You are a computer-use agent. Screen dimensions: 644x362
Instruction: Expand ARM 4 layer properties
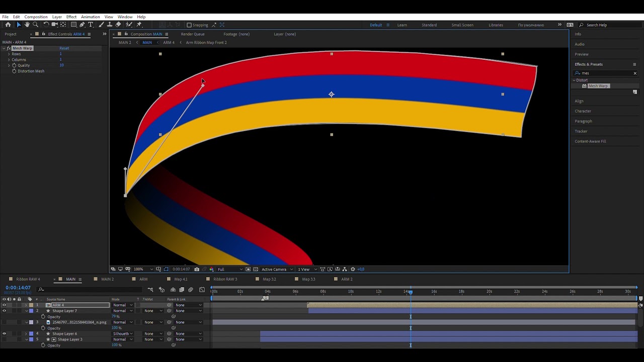pos(26,305)
